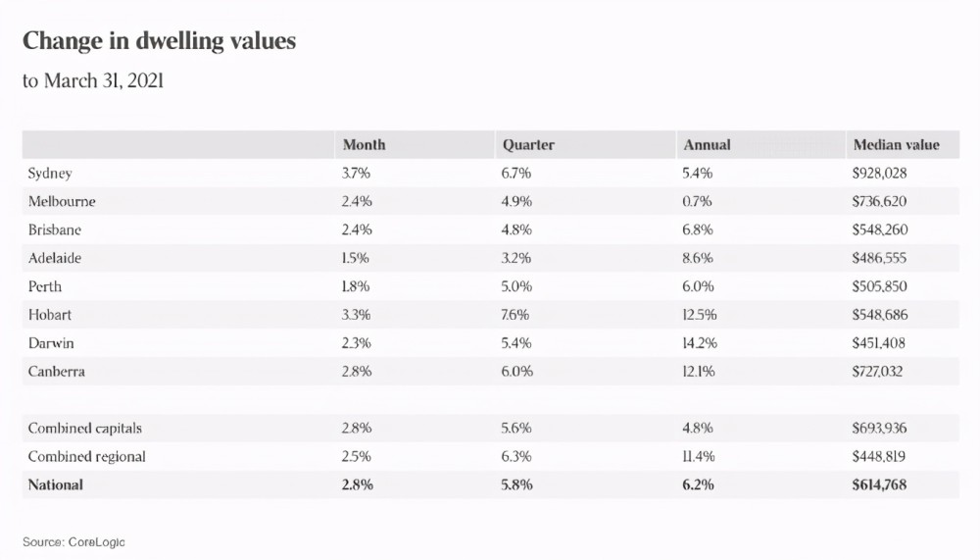Select the bold National row label
Image resolution: width=980 pixels, height=560 pixels.
pos(56,484)
